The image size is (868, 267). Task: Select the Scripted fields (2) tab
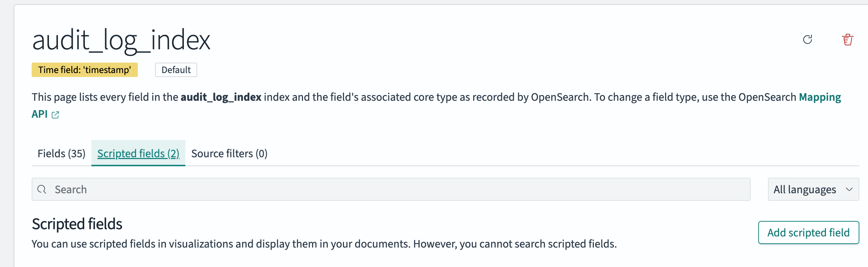tap(138, 154)
